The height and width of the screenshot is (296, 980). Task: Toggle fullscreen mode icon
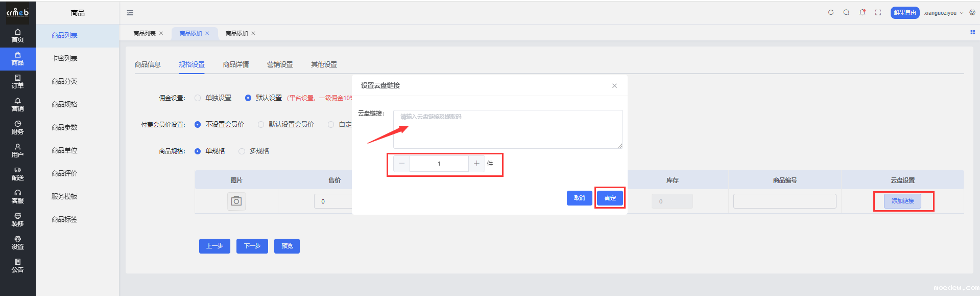[878, 13]
